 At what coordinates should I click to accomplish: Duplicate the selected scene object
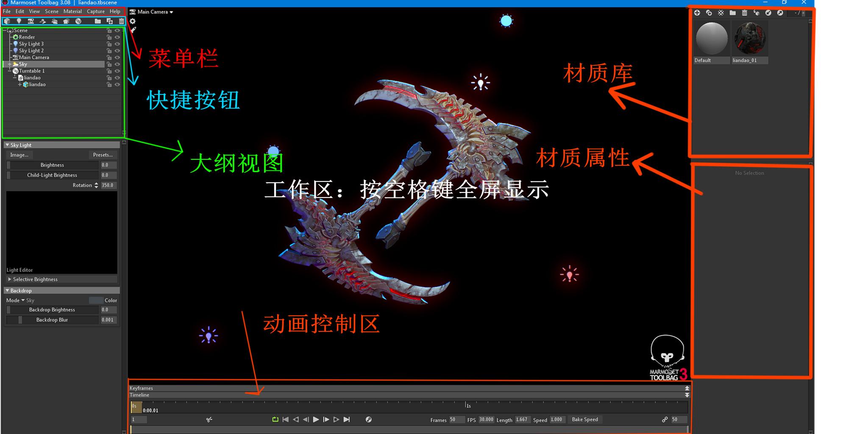(x=110, y=21)
